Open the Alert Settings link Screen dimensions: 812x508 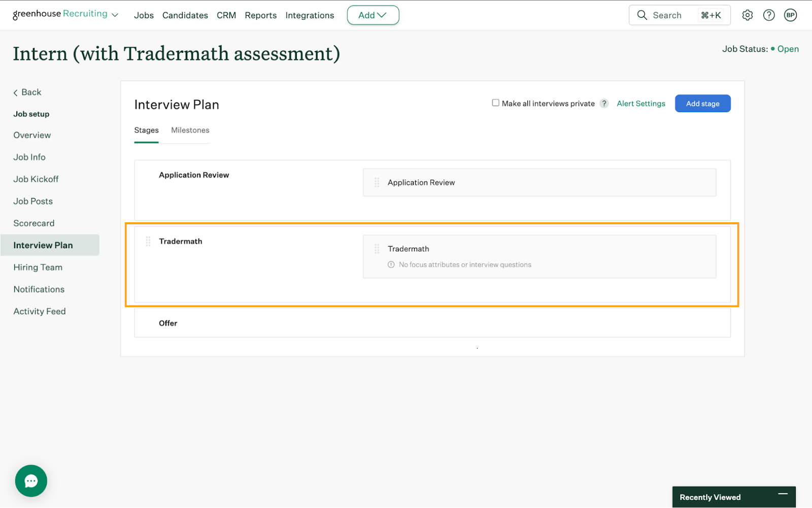(x=640, y=104)
